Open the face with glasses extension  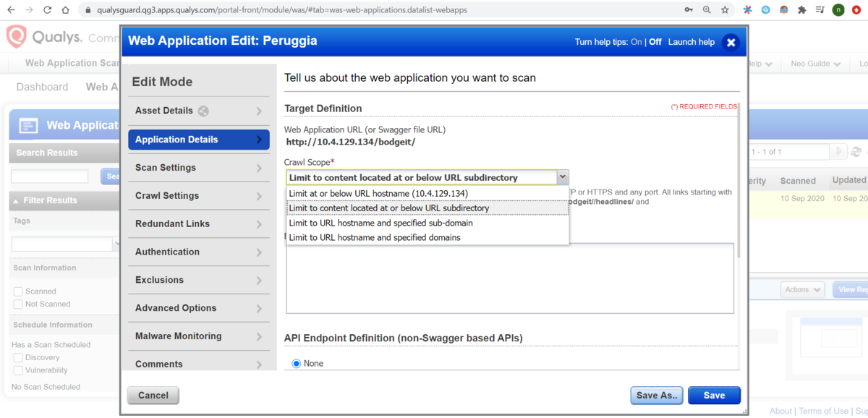click(784, 10)
